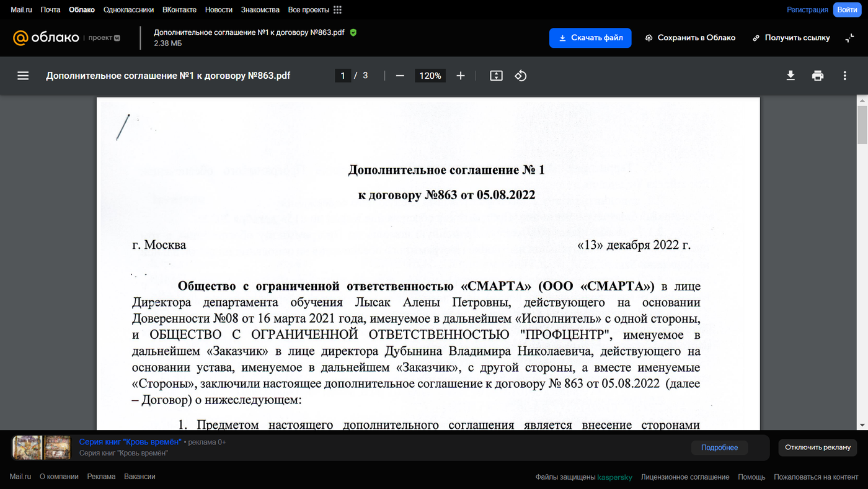The width and height of the screenshot is (868, 489).
Task: Click the blue Скачать файл button
Action: click(x=590, y=38)
